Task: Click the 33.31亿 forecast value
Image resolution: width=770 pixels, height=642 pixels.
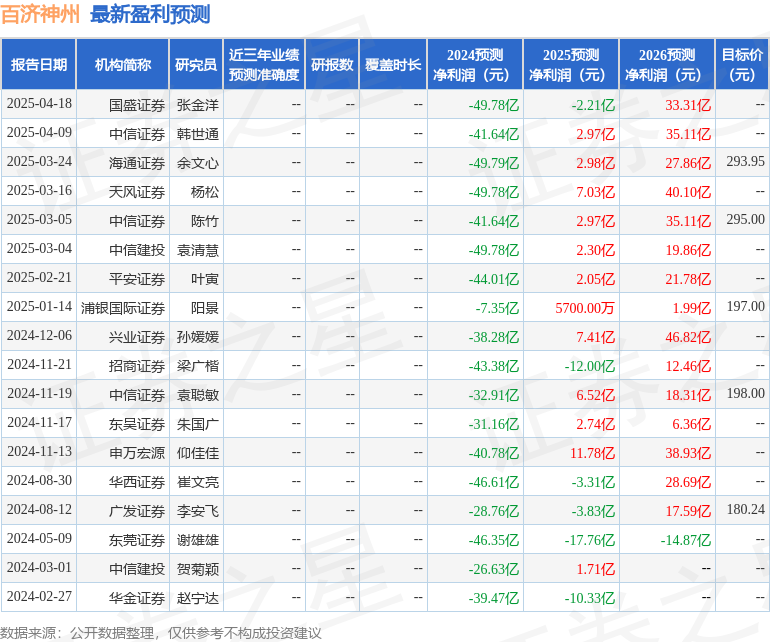Action: point(688,105)
